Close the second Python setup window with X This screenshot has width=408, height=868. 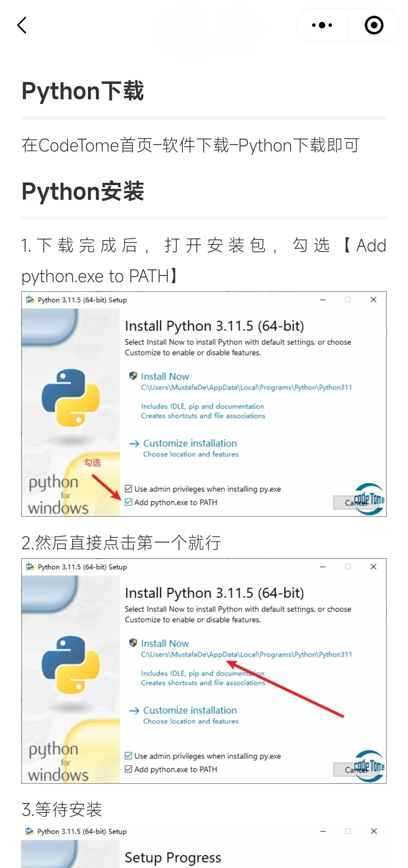[373, 567]
